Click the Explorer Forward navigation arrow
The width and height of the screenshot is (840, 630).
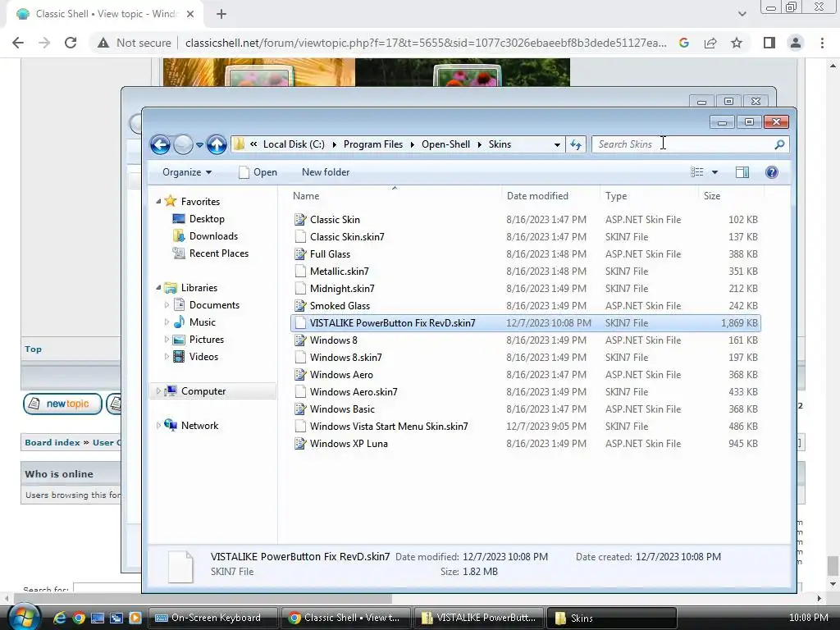183,144
